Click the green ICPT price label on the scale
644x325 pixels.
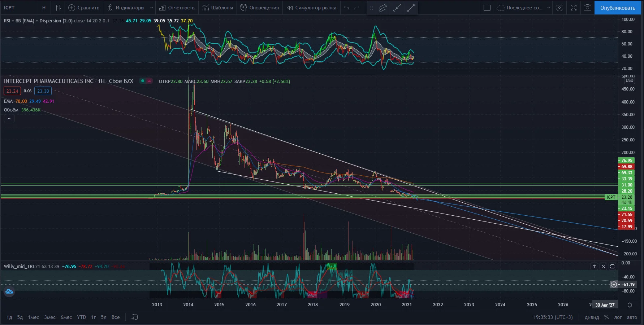pos(611,197)
